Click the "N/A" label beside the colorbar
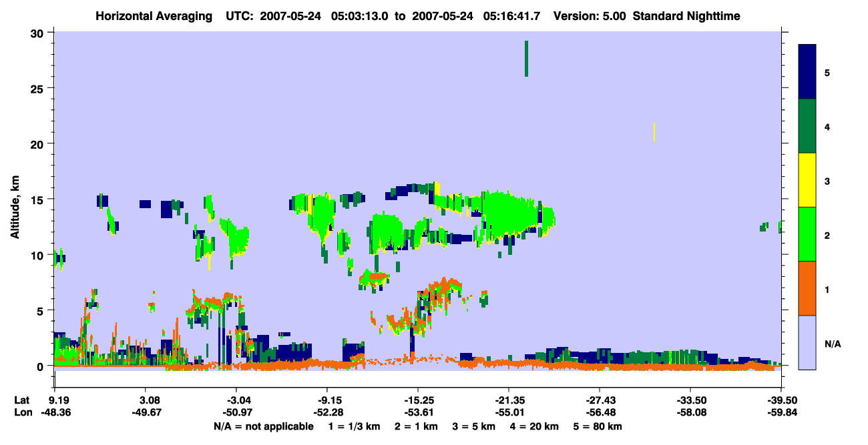The height and width of the screenshot is (445, 868). pyautogui.click(x=833, y=344)
